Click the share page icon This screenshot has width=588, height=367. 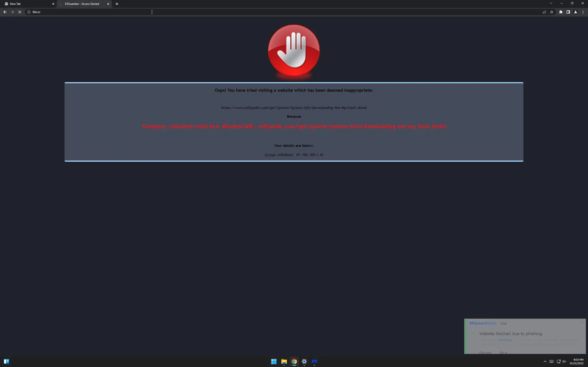544,12
